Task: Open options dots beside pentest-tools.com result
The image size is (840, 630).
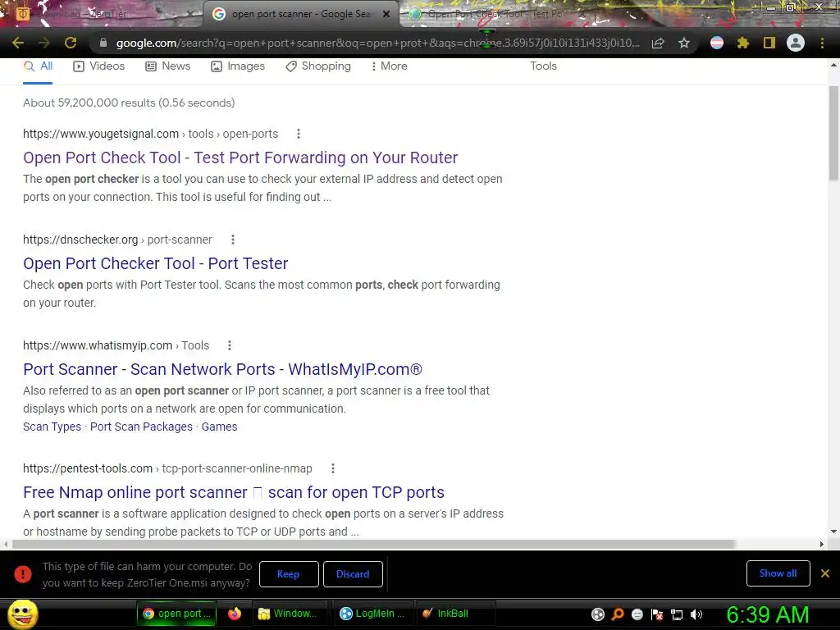Action: tap(333, 468)
